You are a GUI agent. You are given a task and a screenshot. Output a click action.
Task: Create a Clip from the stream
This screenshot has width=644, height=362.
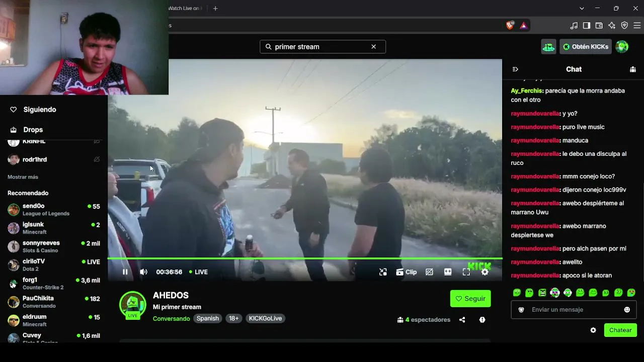[x=407, y=272]
